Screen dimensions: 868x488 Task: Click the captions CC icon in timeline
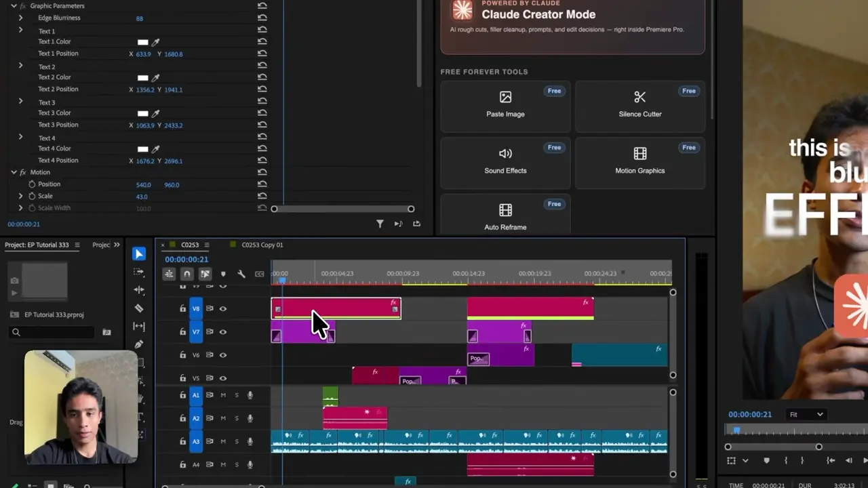(x=259, y=274)
